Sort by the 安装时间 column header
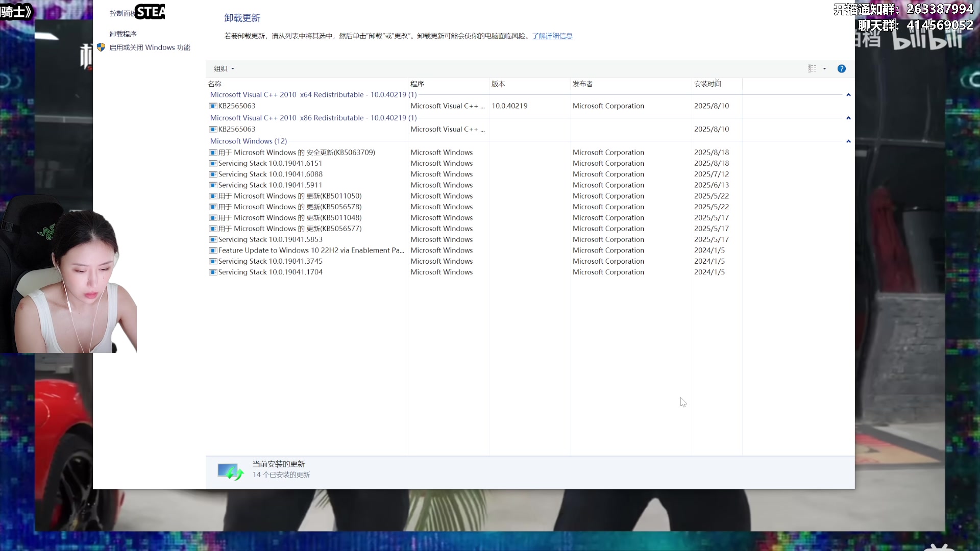 click(707, 84)
